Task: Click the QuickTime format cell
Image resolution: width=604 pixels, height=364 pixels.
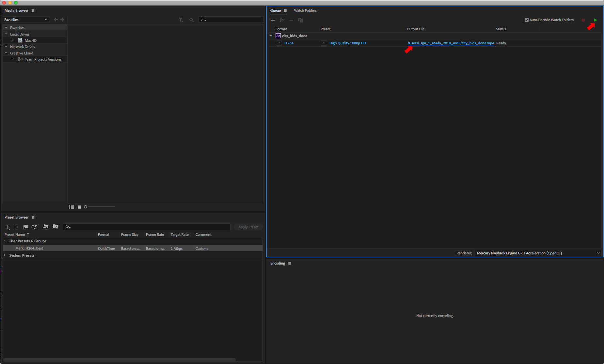Action: (x=106, y=249)
